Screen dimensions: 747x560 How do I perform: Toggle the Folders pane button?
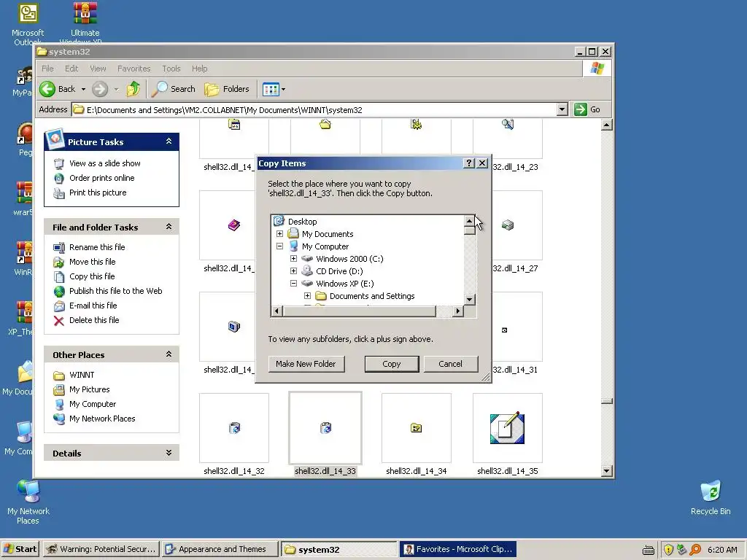[227, 89]
